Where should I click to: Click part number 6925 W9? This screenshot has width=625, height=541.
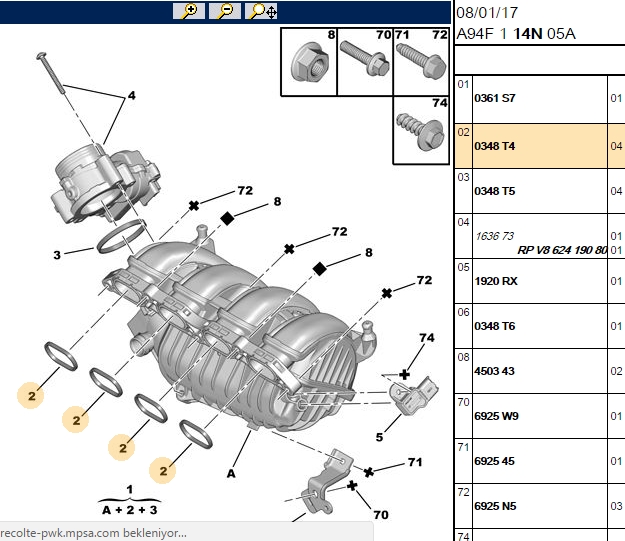[x=496, y=416]
